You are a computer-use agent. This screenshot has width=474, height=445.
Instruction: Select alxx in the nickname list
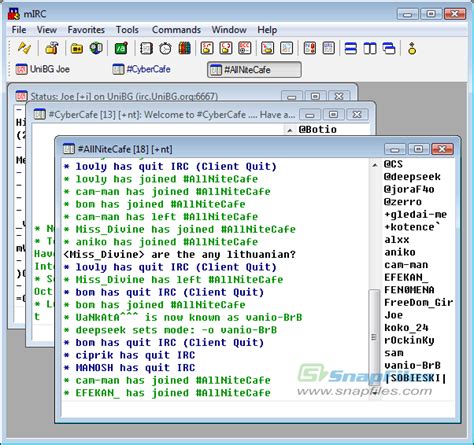(397, 240)
